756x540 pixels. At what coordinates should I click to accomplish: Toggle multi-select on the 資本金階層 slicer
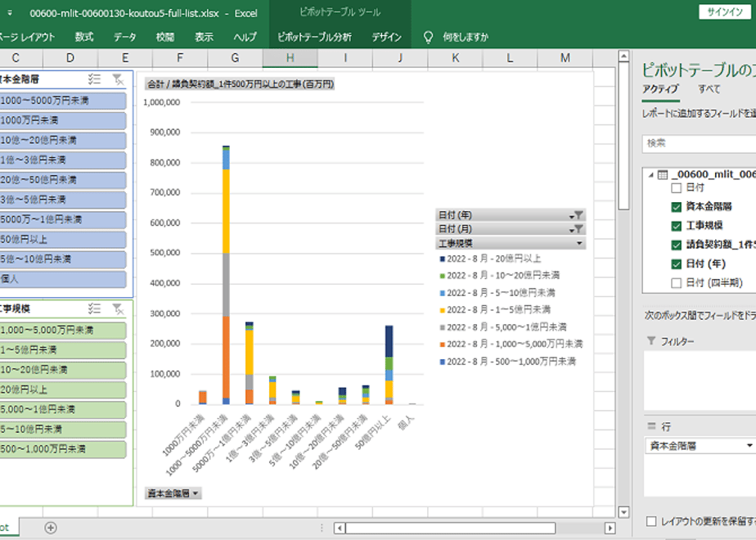pos(95,79)
